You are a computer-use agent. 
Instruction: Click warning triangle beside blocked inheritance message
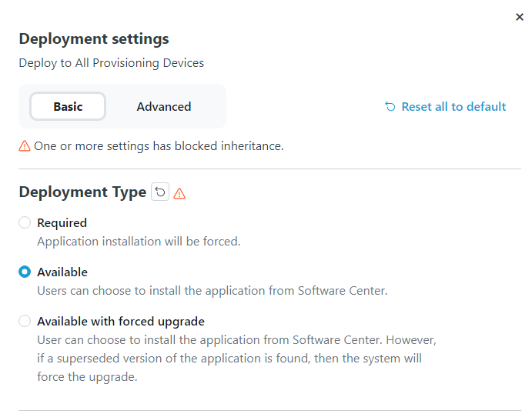[x=25, y=145]
